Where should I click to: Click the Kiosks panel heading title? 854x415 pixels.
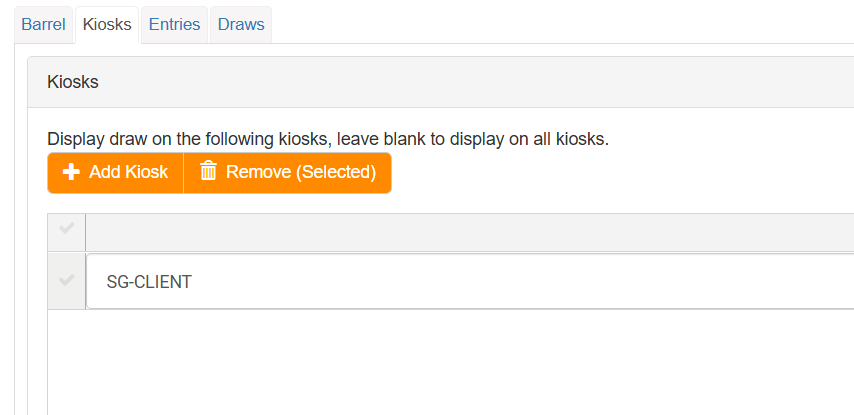73,82
